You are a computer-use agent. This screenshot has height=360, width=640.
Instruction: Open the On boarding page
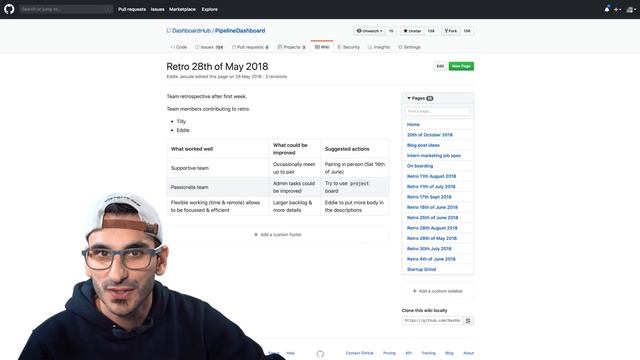[x=420, y=166]
